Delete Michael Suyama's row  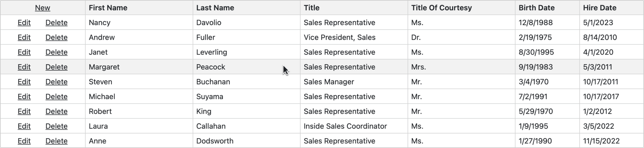[56, 97]
